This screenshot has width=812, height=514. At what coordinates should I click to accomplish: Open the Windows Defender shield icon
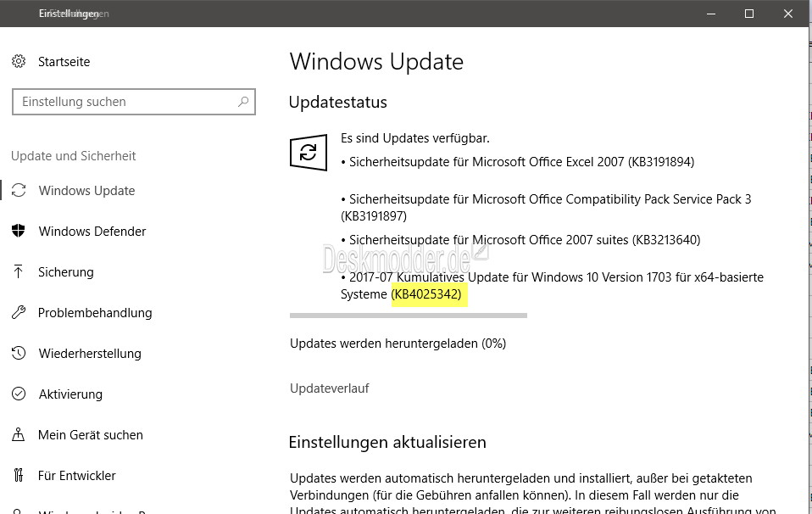coord(19,231)
